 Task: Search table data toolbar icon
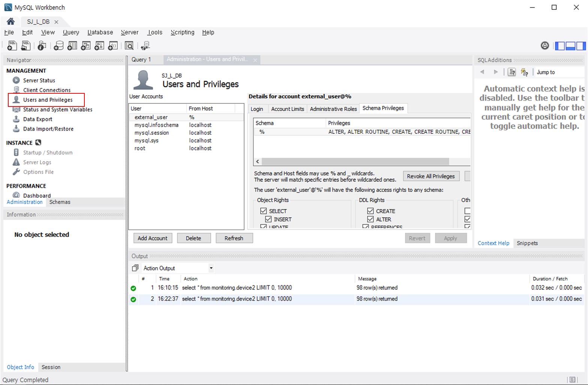129,46
